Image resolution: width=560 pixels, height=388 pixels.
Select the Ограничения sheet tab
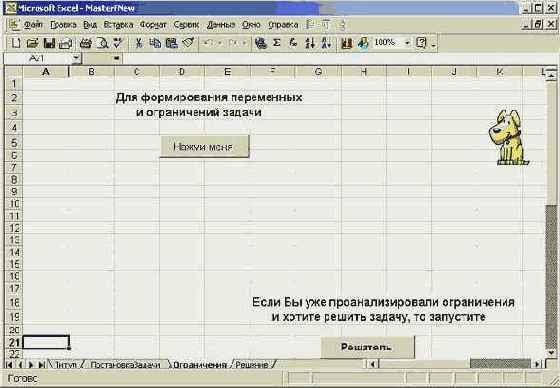click(200, 365)
